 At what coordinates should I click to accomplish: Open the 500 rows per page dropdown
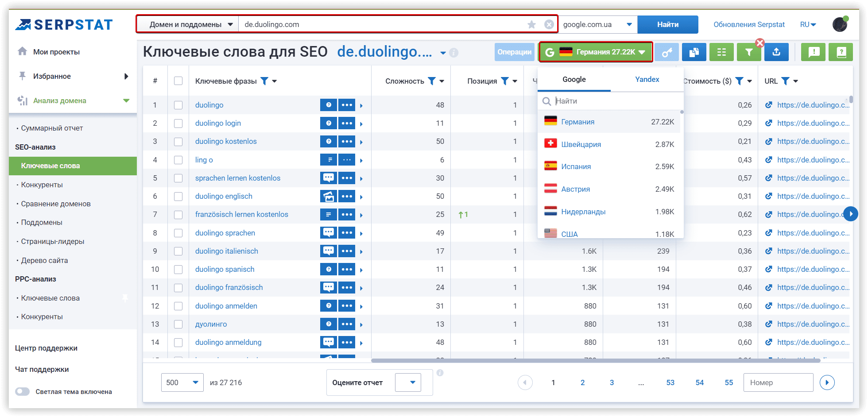tap(182, 382)
